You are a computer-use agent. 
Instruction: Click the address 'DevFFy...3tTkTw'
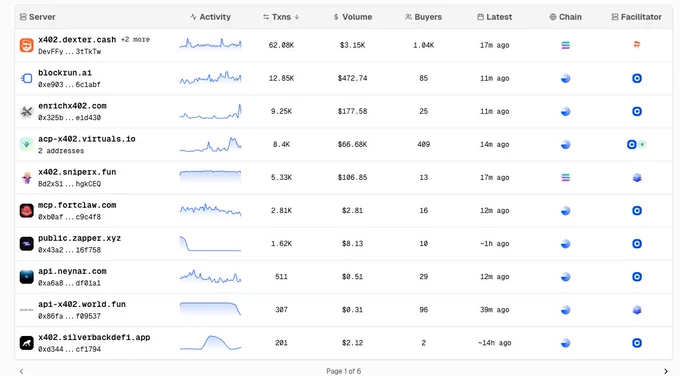coord(69,52)
